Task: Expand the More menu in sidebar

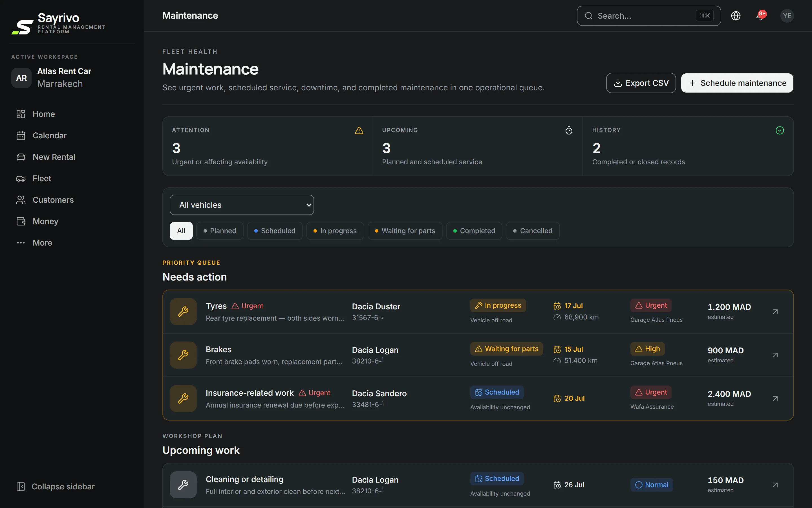Action: point(72,243)
